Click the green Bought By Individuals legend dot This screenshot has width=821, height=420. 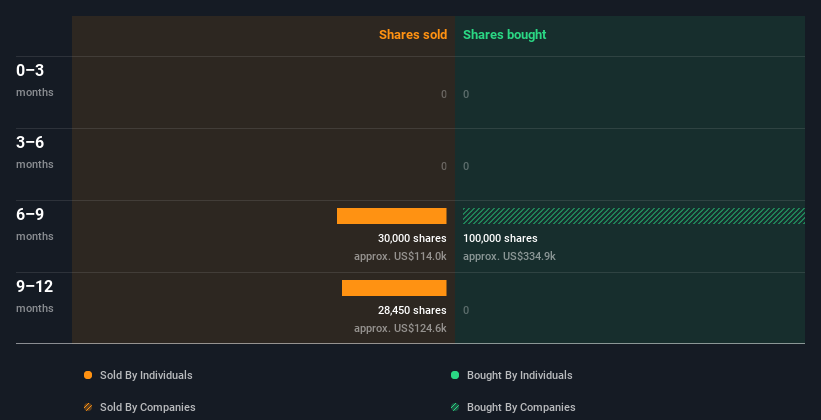(455, 375)
